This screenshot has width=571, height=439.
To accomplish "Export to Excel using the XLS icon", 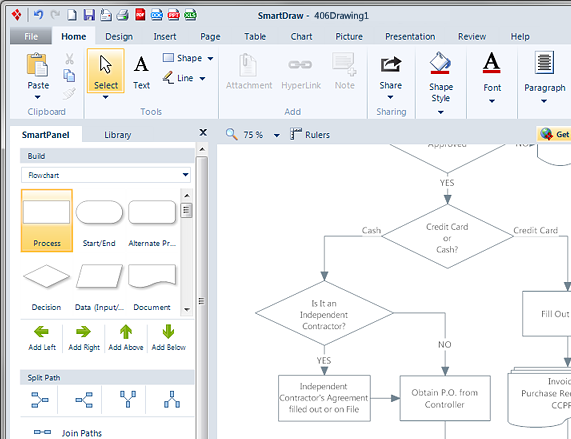I will 190,15.
